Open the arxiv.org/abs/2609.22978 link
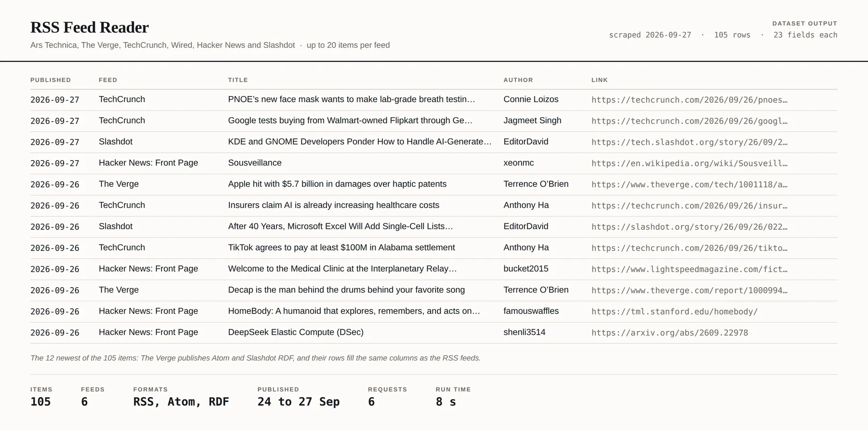The image size is (868, 430). 670,333
